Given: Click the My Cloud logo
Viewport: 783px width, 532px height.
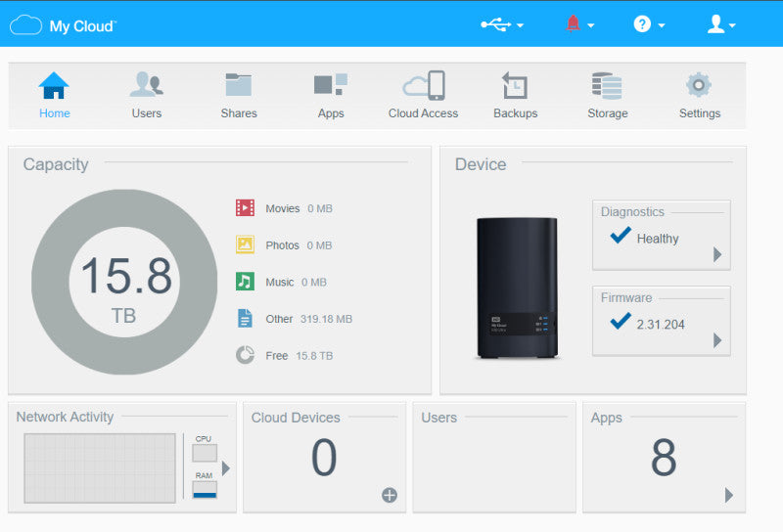Looking at the screenshot, I should point(63,25).
